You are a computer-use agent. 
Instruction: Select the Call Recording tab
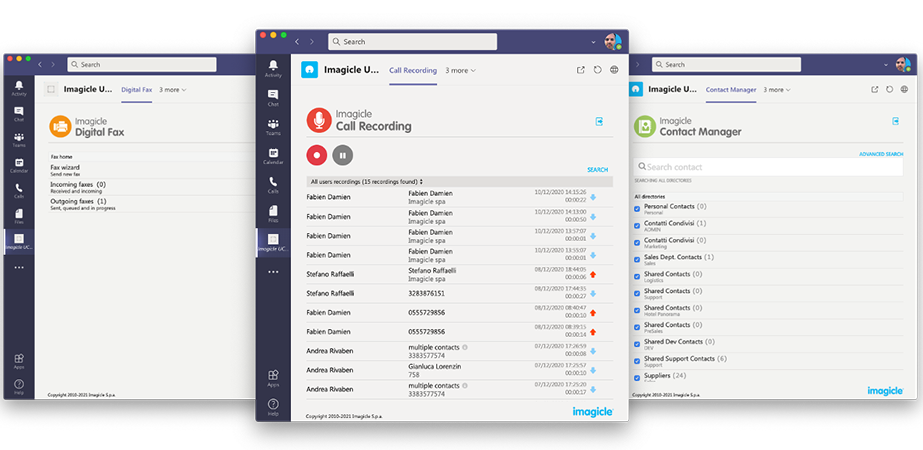point(413,70)
